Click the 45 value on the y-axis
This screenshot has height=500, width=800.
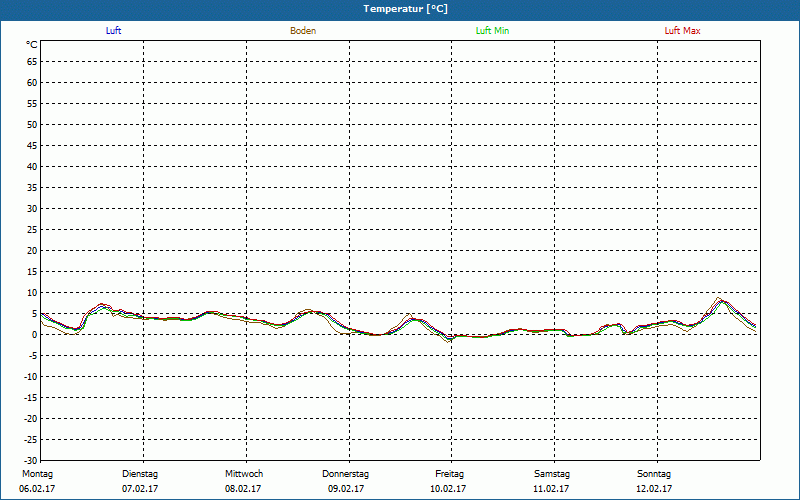(32, 146)
